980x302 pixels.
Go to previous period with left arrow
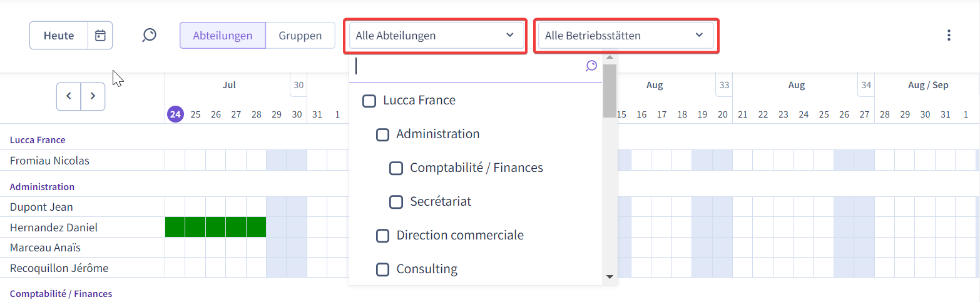[69, 96]
